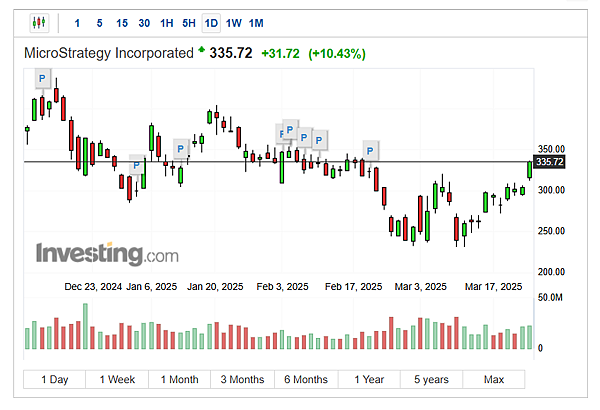Select the 1 minute interval
Screen dimensions: 600x410
(x=77, y=23)
